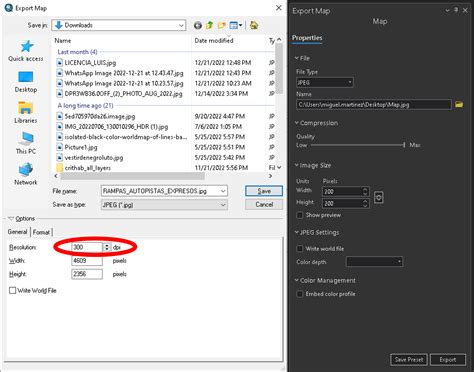Increment the Resolution spinner arrow
This screenshot has width=474, height=372.
coord(107,245)
